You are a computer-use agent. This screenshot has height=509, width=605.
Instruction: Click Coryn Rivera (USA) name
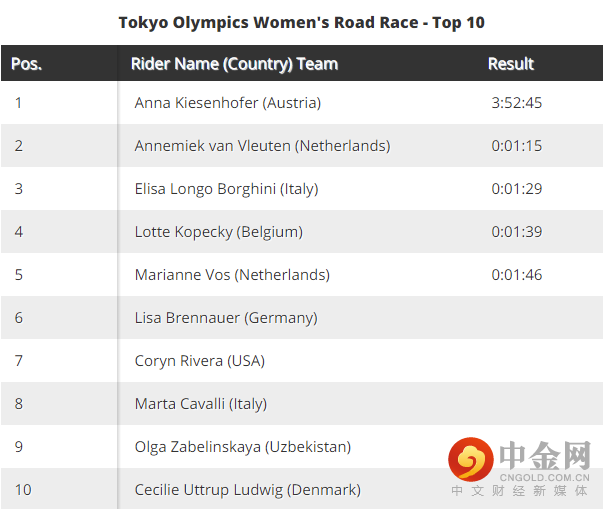click(199, 361)
